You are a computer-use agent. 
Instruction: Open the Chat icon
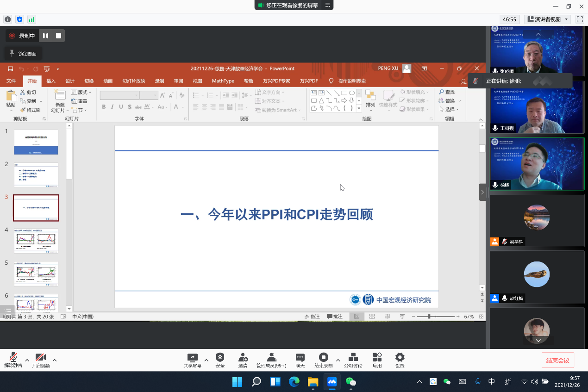[300, 358]
